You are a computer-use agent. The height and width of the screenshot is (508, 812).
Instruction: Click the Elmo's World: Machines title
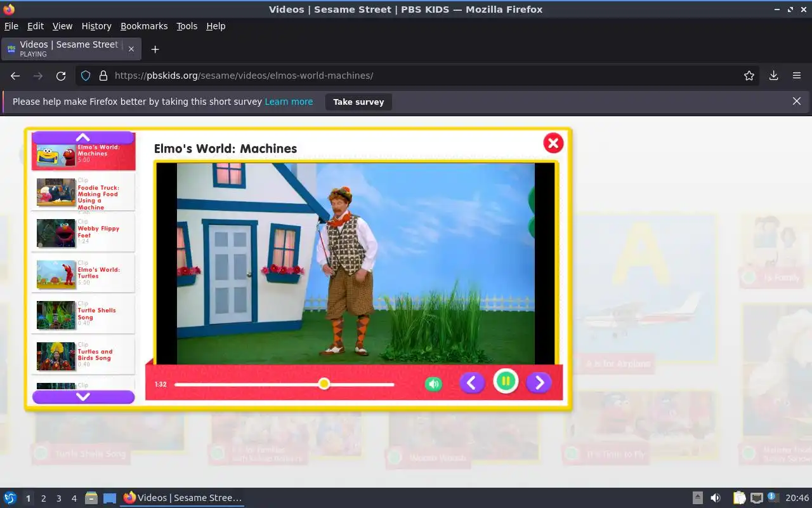[x=225, y=149]
